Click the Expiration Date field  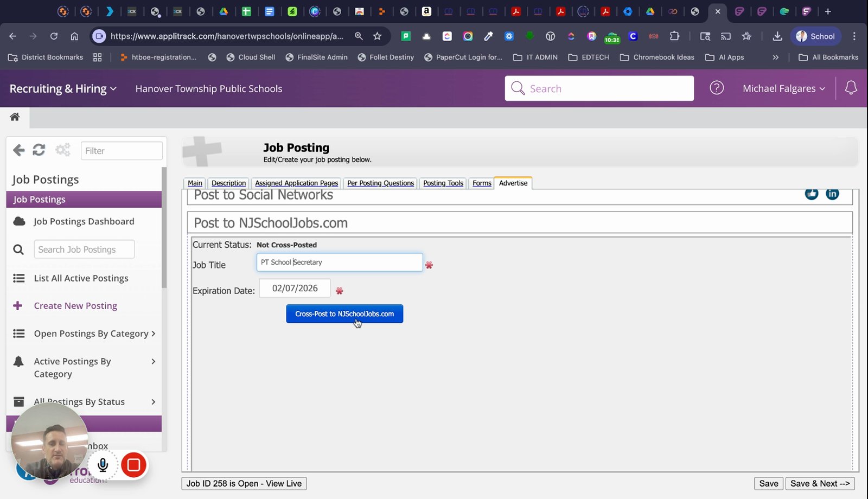(295, 288)
